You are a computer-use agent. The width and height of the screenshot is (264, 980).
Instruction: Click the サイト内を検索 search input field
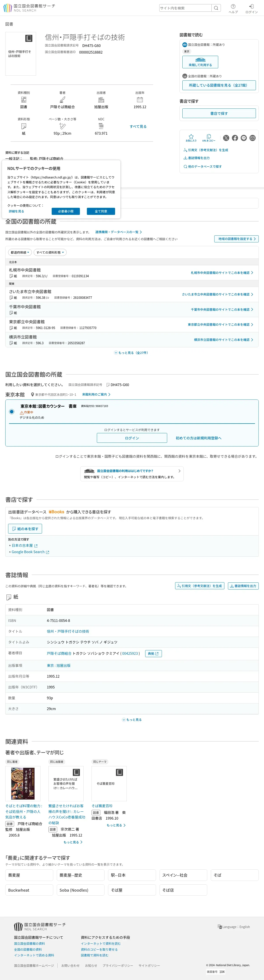185,8
